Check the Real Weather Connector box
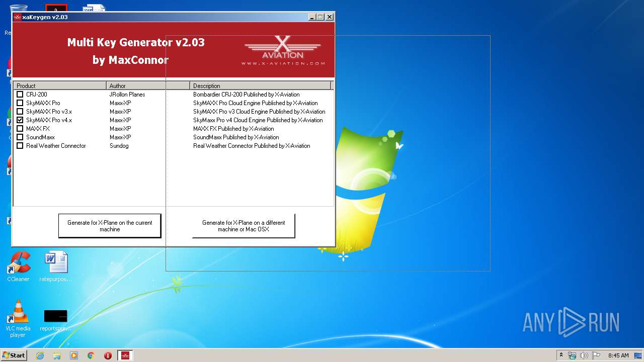Viewport: 644px width, 362px height. coord(20,146)
